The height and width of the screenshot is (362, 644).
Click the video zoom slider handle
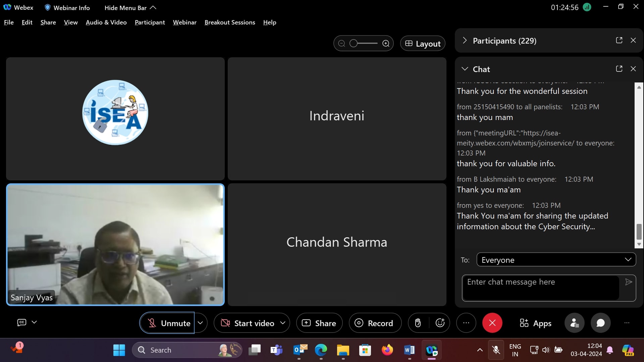point(354,44)
